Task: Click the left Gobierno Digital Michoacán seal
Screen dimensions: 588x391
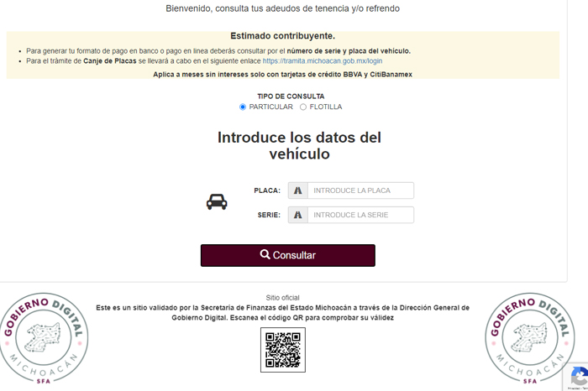Action: [45, 338]
